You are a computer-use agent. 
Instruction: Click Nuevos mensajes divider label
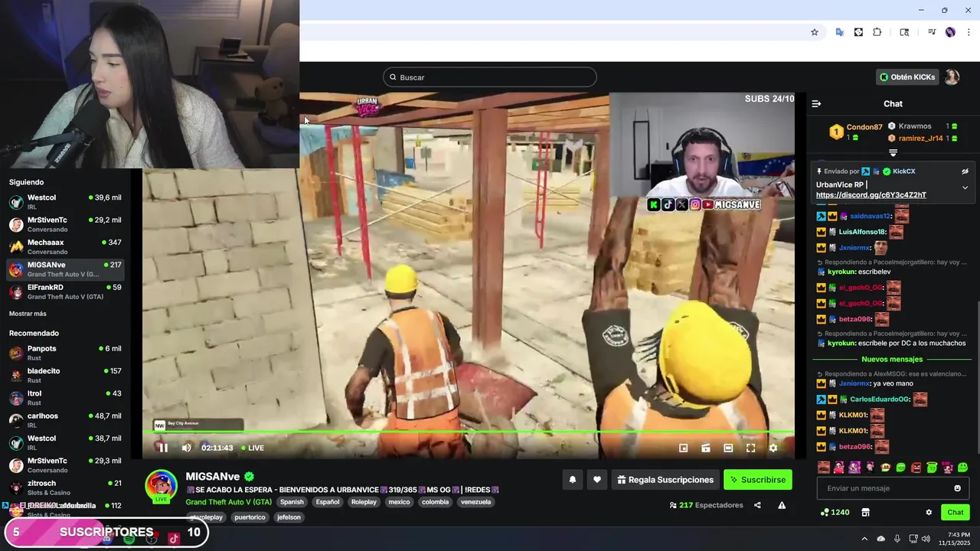pos(892,359)
